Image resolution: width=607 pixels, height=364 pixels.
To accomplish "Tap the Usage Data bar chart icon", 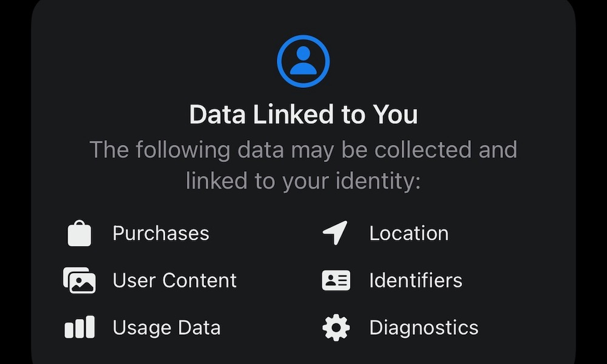I will point(80,328).
